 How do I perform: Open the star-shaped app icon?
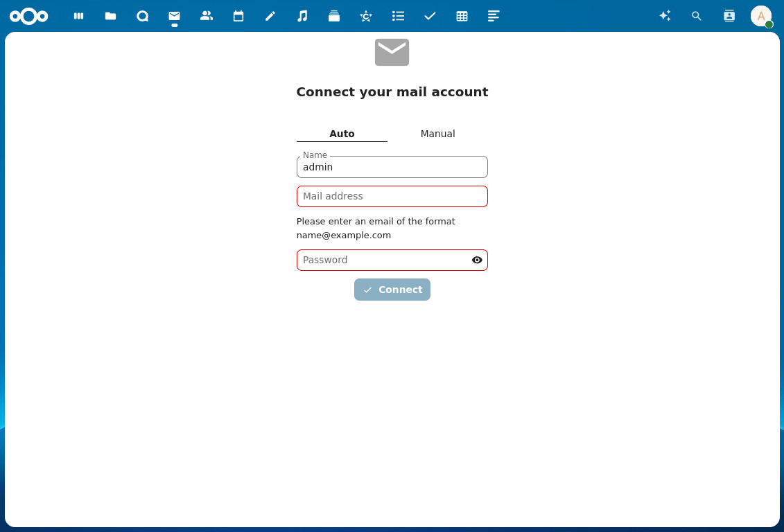[x=366, y=16]
